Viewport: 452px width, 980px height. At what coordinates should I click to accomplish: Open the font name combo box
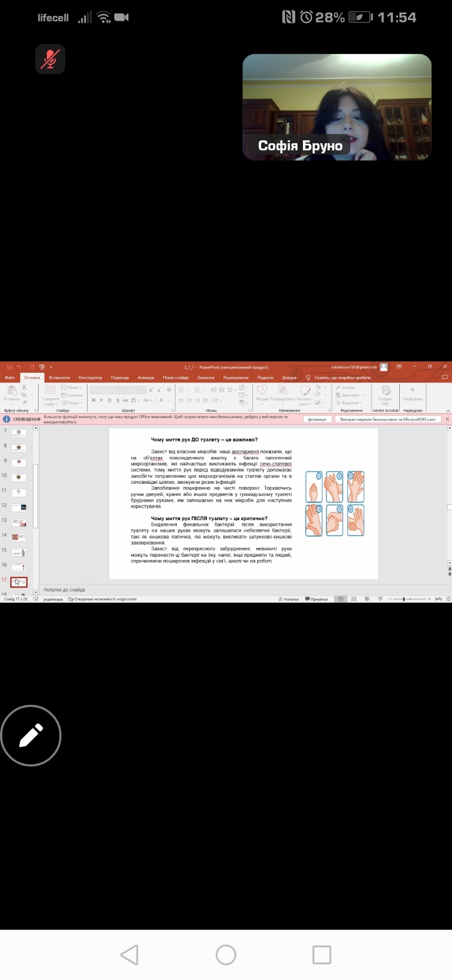[108, 390]
